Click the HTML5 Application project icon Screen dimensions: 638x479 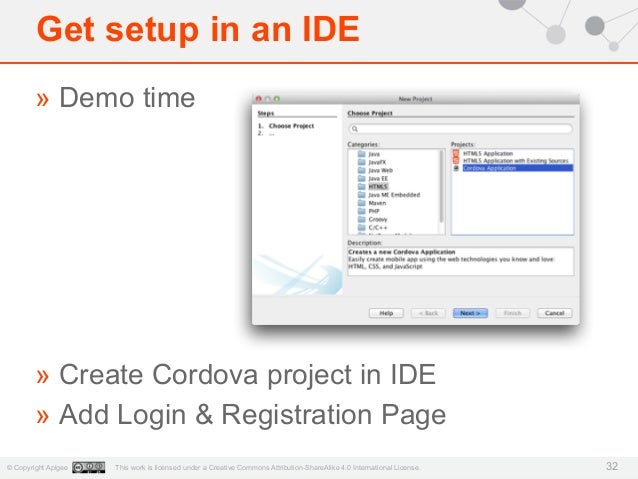tap(456, 153)
